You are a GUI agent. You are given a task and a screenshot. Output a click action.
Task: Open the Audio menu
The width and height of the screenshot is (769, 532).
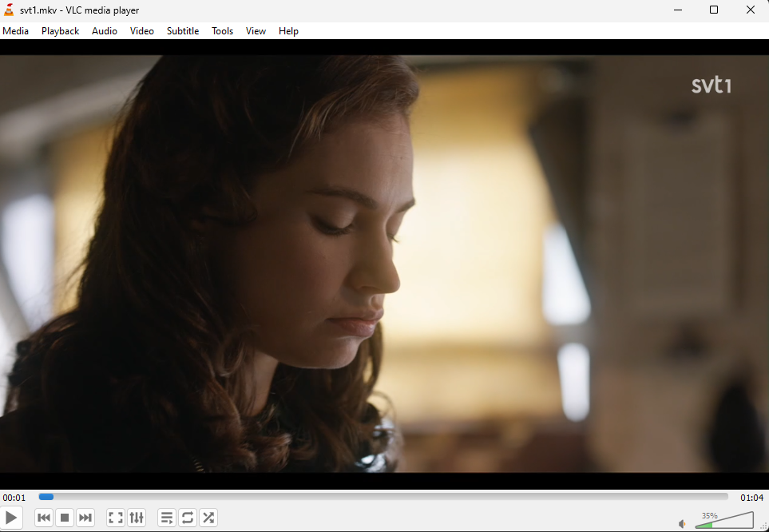(x=105, y=31)
